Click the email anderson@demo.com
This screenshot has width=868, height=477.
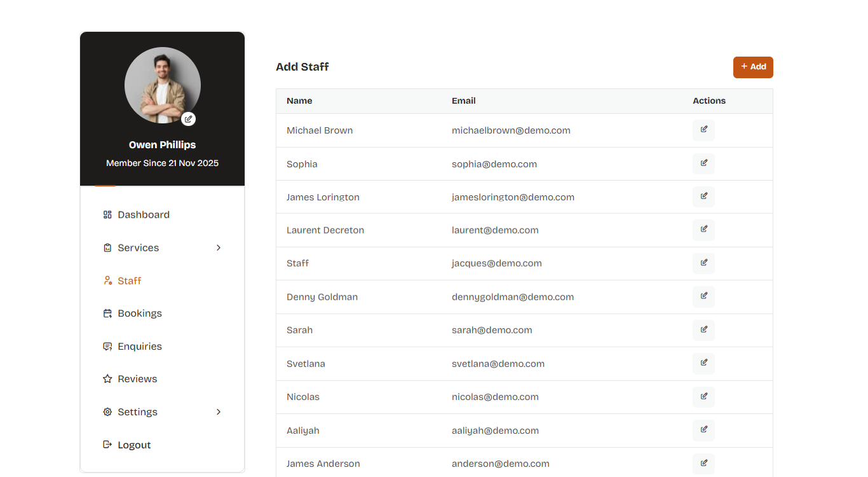coord(501,464)
